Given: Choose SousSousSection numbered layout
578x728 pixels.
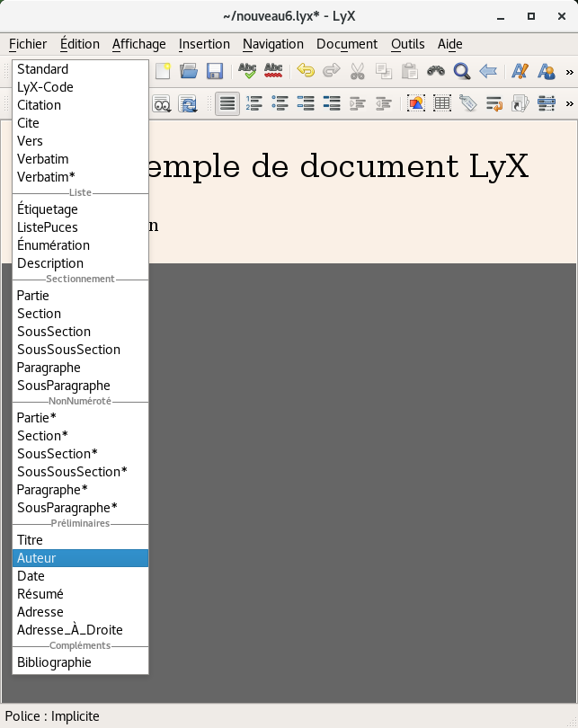Looking at the screenshot, I should 80,350.
